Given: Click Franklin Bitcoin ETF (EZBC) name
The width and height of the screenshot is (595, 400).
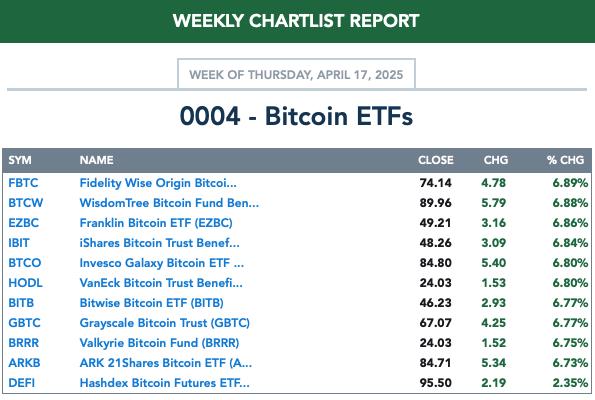Looking at the screenshot, I should point(156,223).
